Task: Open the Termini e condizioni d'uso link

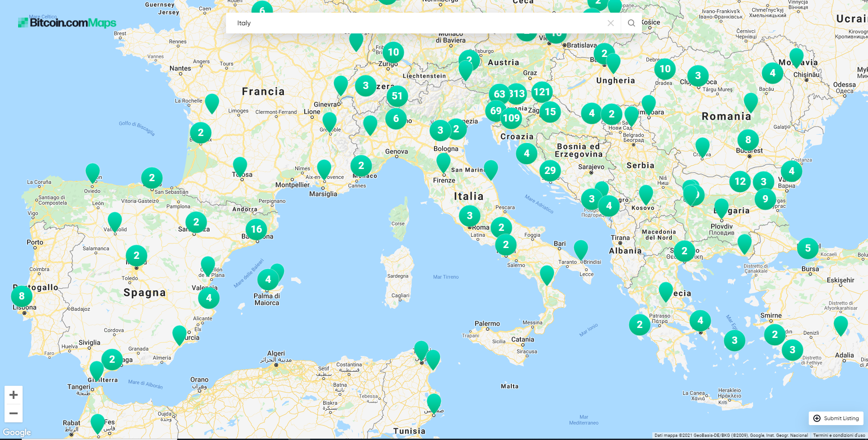Action: click(x=839, y=435)
